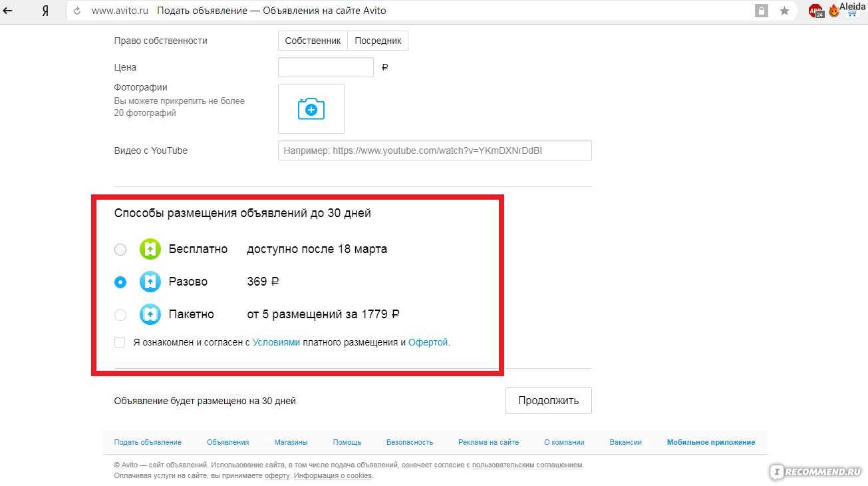Screen dimensions: 868x486
Task: Open Помощь footer link
Action: [347, 442]
